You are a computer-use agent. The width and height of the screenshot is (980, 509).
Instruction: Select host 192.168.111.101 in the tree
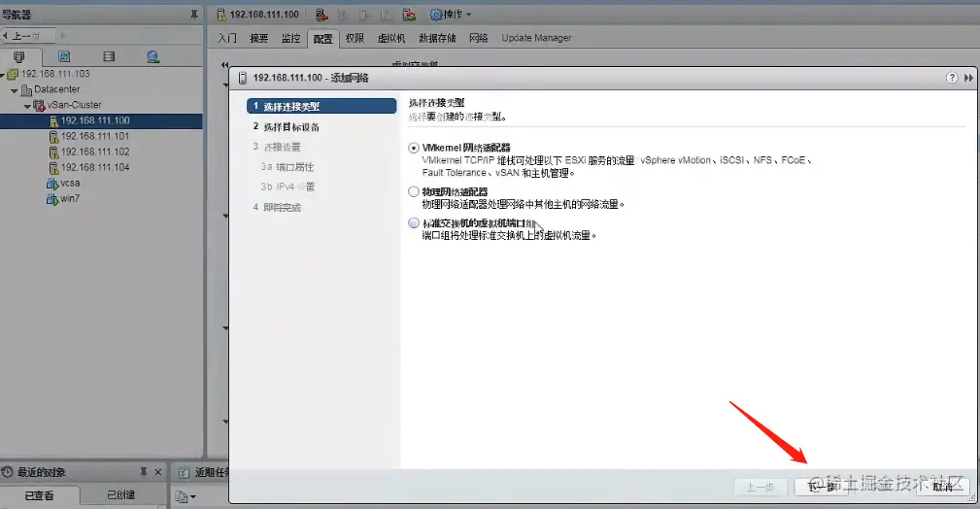click(95, 136)
